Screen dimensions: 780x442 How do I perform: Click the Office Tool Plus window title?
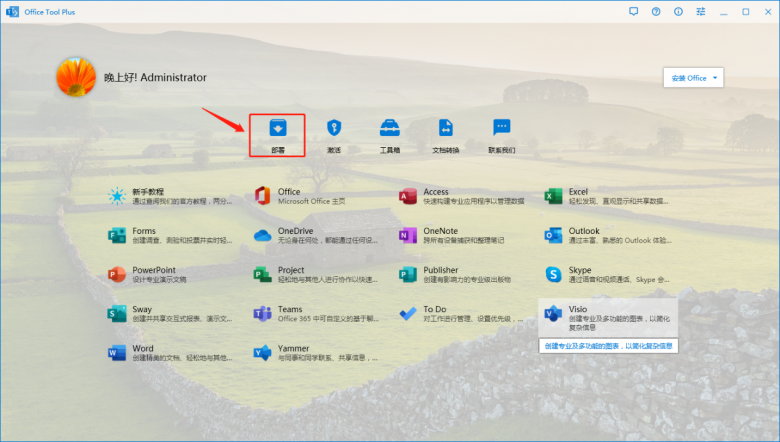50,12
